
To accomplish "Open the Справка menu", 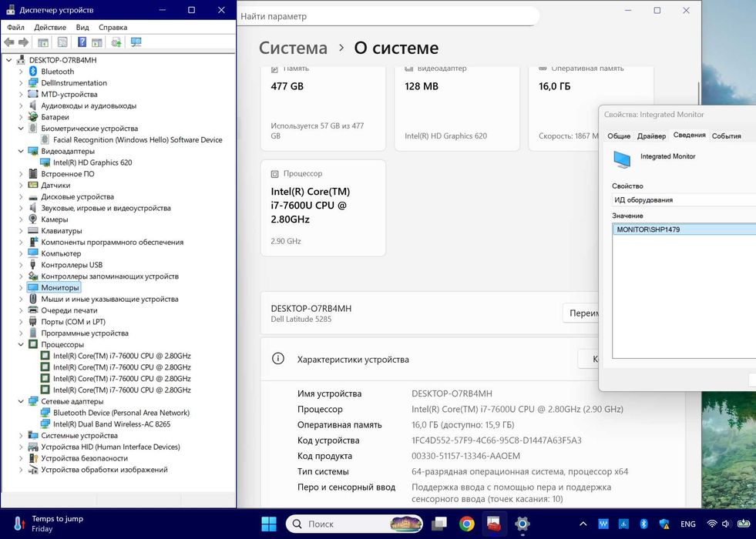I will pos(113,28).
